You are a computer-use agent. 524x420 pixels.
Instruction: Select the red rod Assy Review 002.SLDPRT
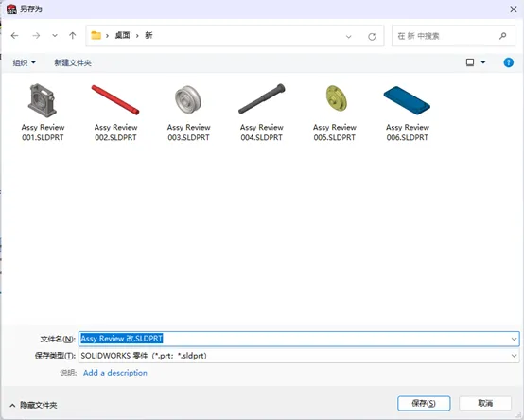pyautogui.click(x=115, y=113)
